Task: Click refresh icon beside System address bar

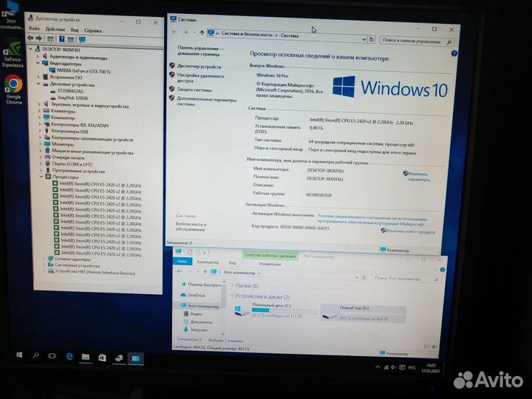Action: (x=372, y=40)
